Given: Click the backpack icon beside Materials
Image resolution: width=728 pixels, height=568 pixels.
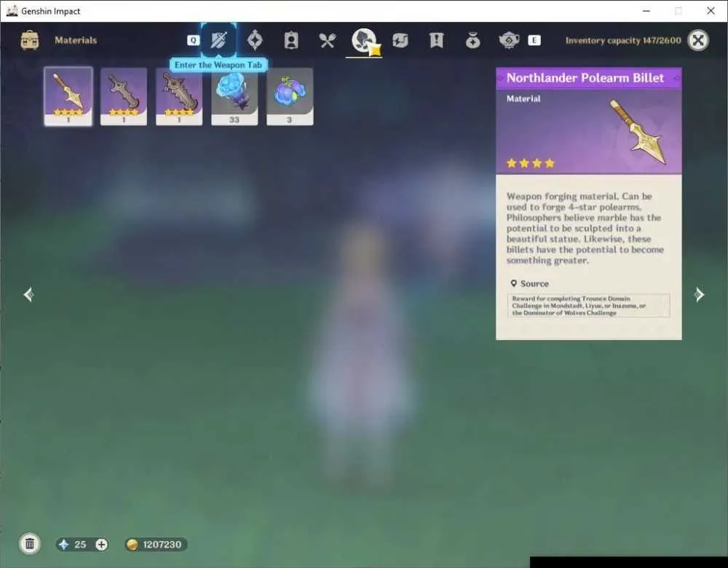Looking at the screenshot, I should pyautogui.click(x=30, y=40).
